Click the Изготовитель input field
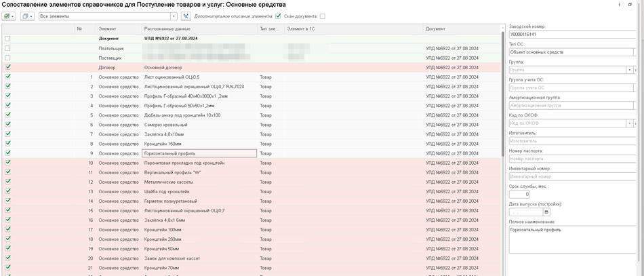 572,141
